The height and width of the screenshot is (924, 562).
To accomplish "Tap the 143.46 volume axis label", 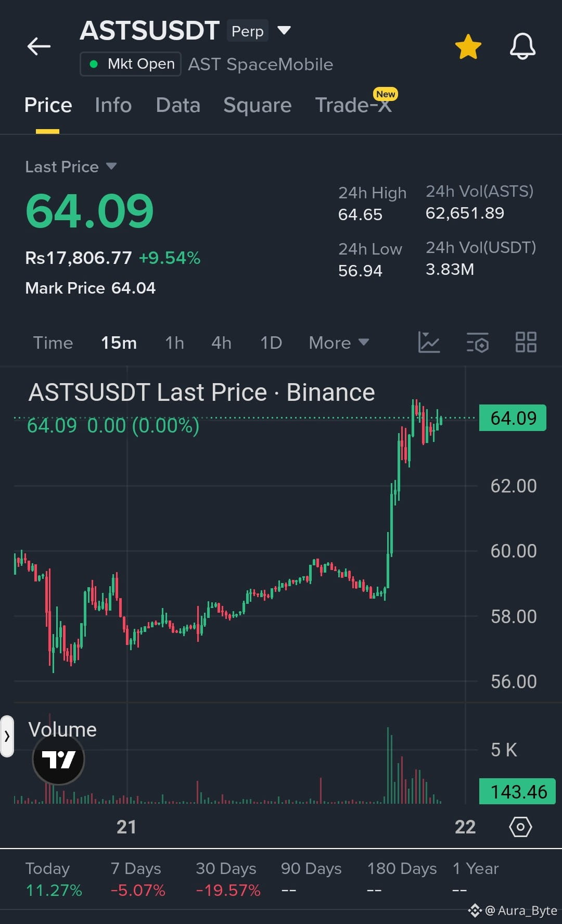I will coord(517,792).
